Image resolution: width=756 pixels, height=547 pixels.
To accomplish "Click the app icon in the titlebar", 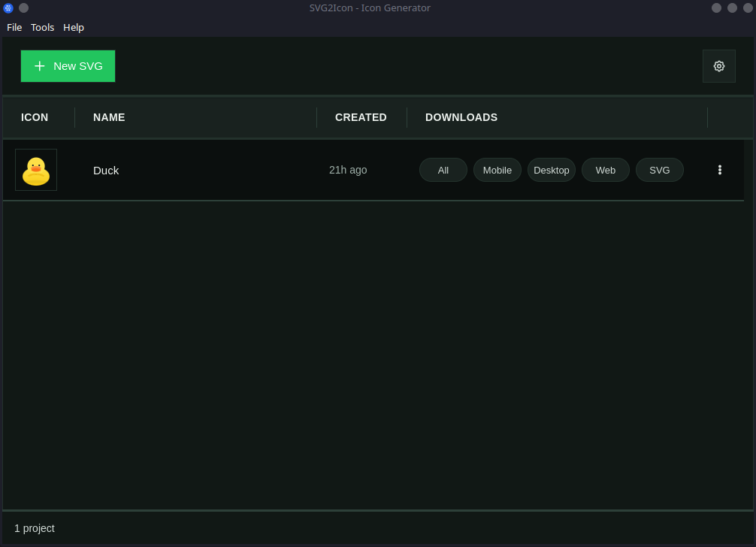I will pyautogui.click(x=8, y=8).
